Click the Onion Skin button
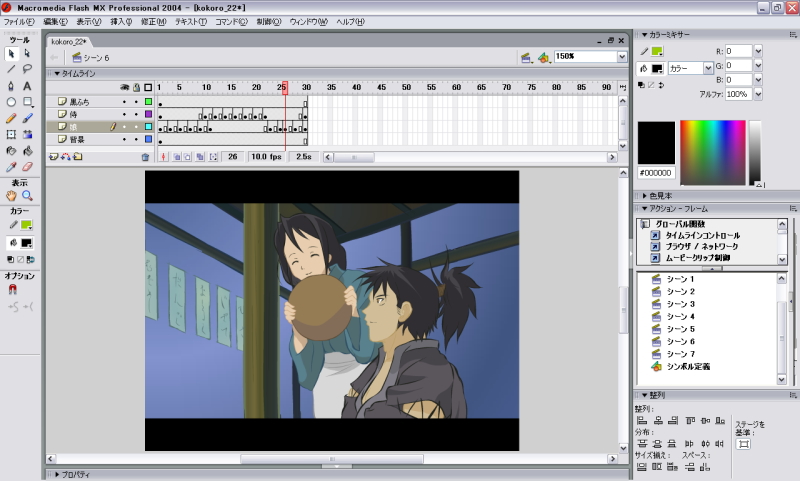Viewport: 800px width, 481px height. point(177,157)
